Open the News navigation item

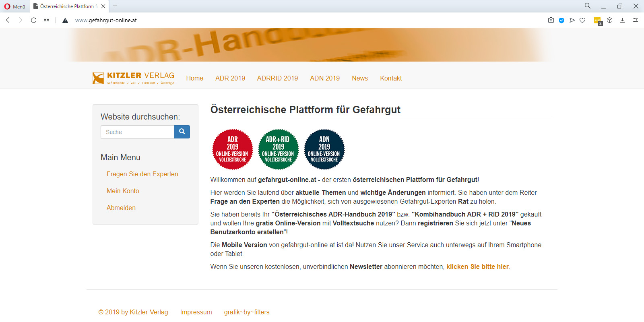(360, 78)
